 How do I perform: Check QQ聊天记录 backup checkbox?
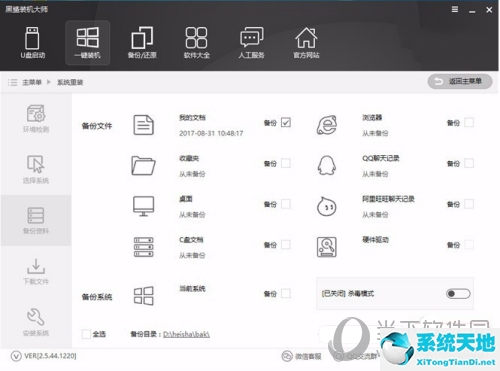[469, 163]
